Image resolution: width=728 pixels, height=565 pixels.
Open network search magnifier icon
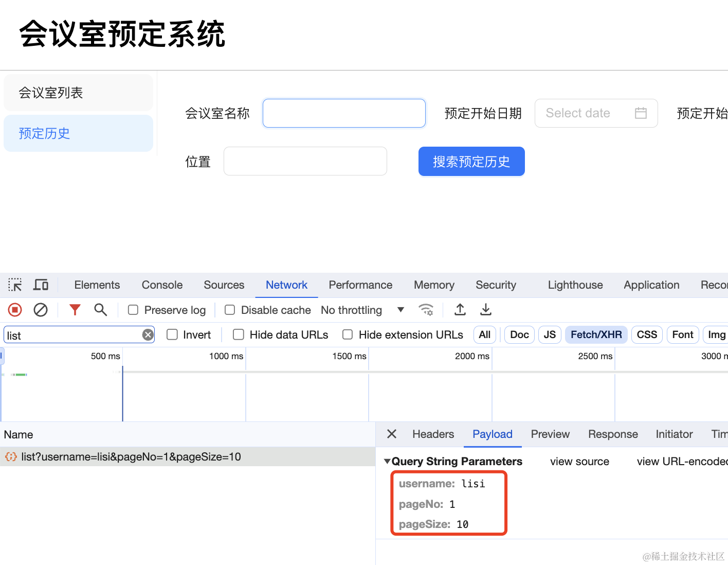[100, 310]
